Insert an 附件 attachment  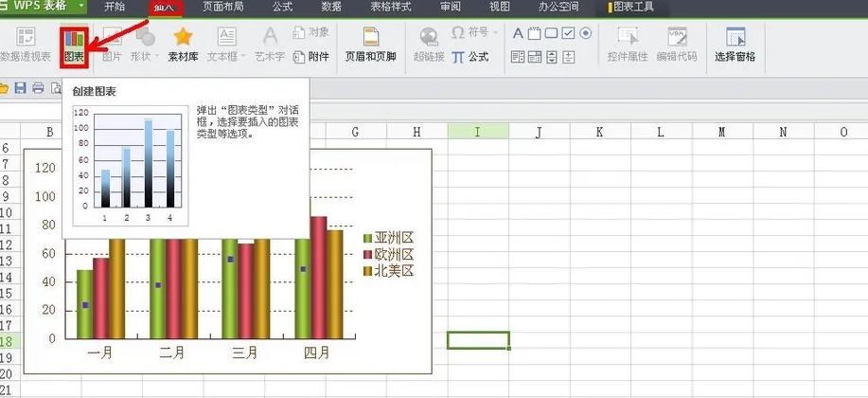(x=311, y=57)
